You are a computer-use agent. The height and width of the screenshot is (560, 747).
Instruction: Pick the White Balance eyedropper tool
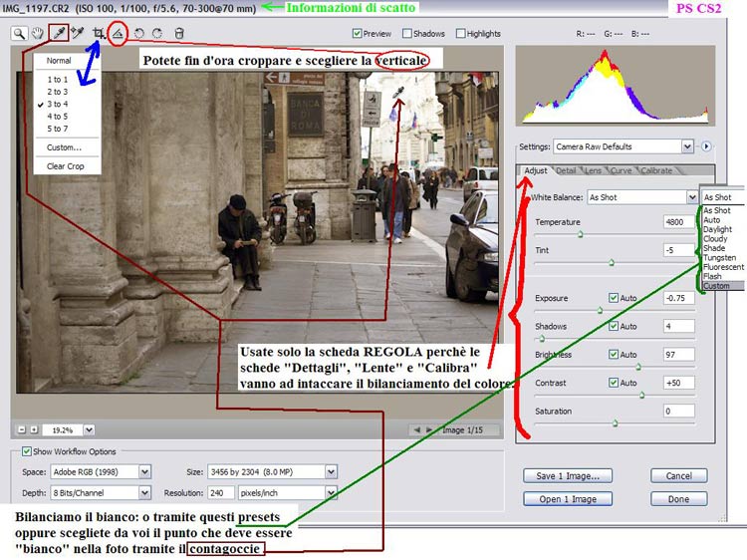(59, 33)
